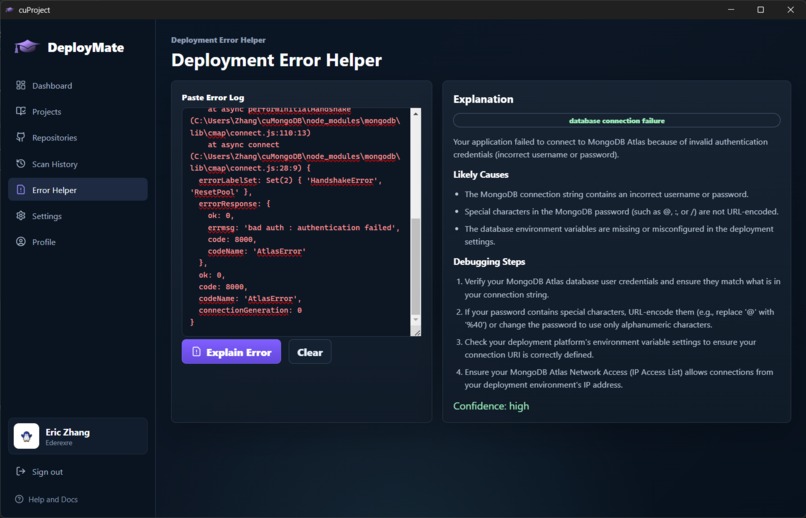View Scan History
This screenshot has width=806, height=518.
[x=78, y=164]
